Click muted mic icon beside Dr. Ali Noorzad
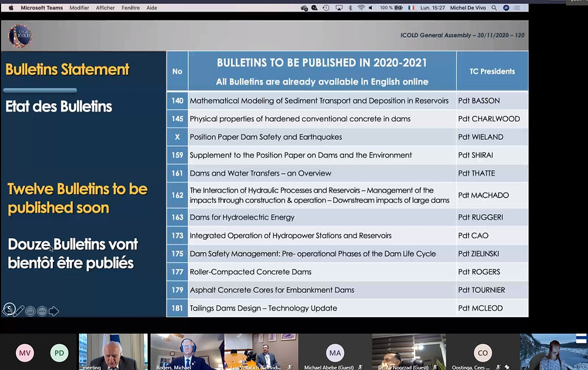This screenshot has width=588, height=370. pyautogui.click(x=435, y=368)
